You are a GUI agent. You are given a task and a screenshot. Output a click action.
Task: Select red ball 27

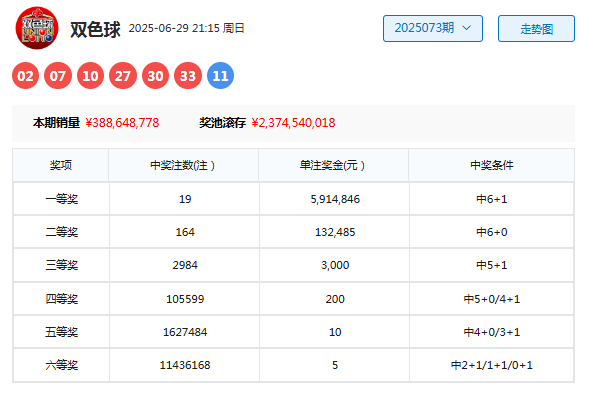pyautogui.click(x=123, y=76)
